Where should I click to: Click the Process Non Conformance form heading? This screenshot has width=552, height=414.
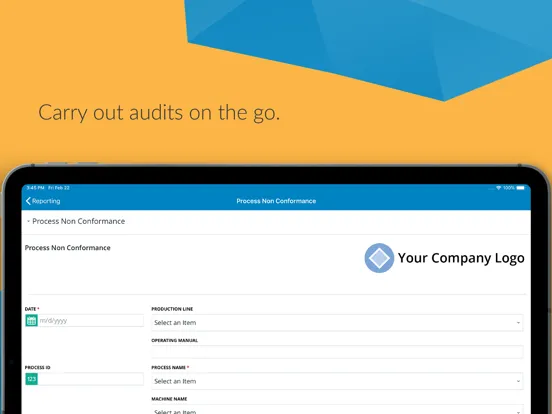tap(68, 248)
